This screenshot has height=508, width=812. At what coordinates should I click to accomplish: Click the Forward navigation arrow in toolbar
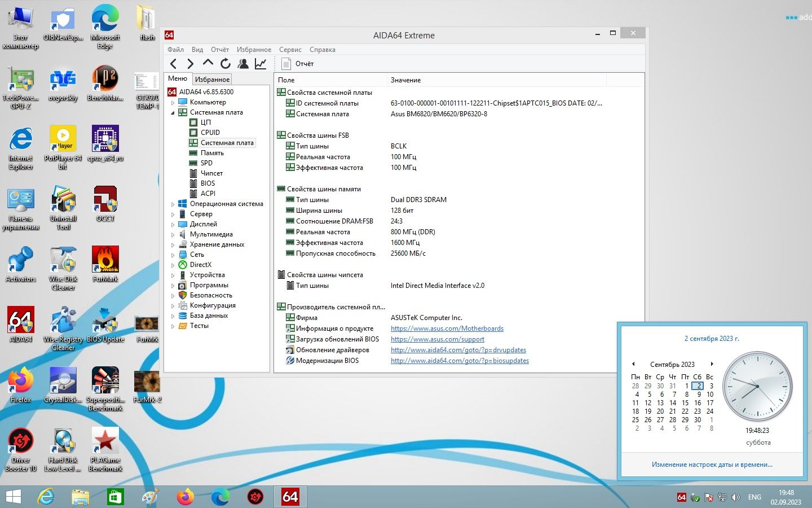(191, 64)
